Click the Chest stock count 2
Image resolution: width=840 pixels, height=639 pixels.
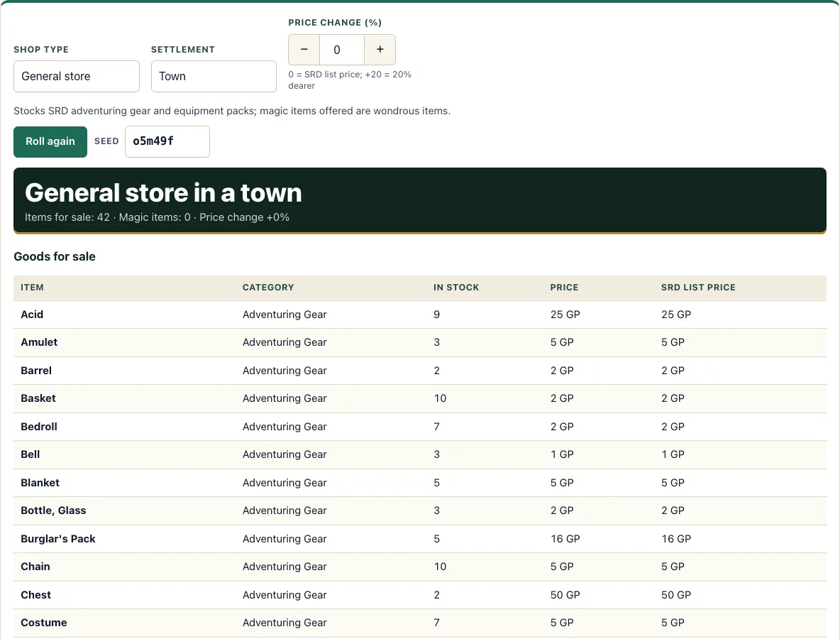pyautogui.click(x=436, y=595)
